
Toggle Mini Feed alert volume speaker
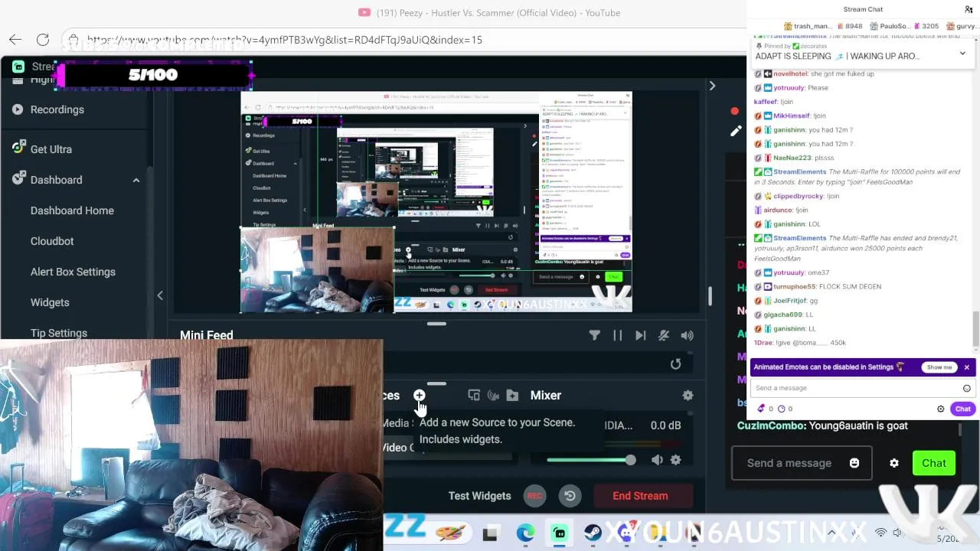[687, 335]
